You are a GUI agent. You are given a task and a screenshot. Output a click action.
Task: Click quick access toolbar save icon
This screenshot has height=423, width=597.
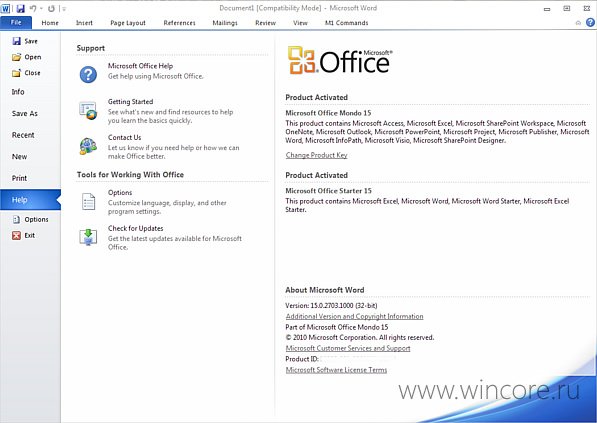pyautogui.click(x=21, y=8)
